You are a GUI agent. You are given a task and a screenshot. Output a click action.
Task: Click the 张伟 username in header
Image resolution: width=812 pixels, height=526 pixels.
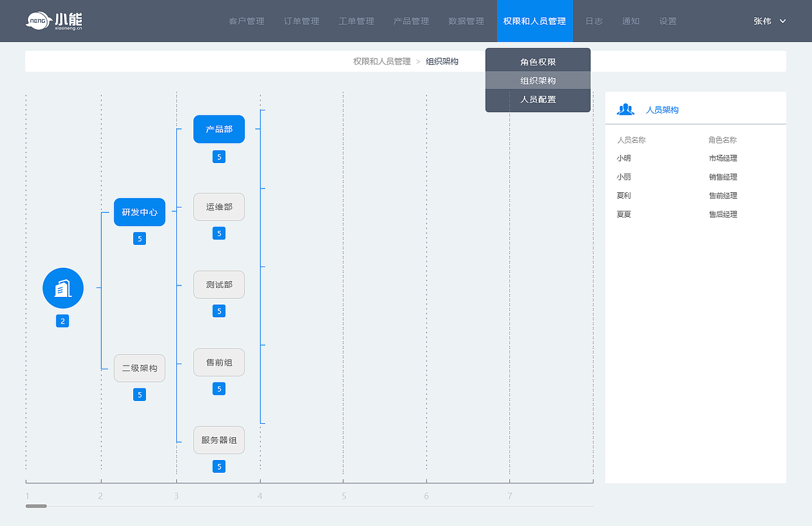click(763, 21)
